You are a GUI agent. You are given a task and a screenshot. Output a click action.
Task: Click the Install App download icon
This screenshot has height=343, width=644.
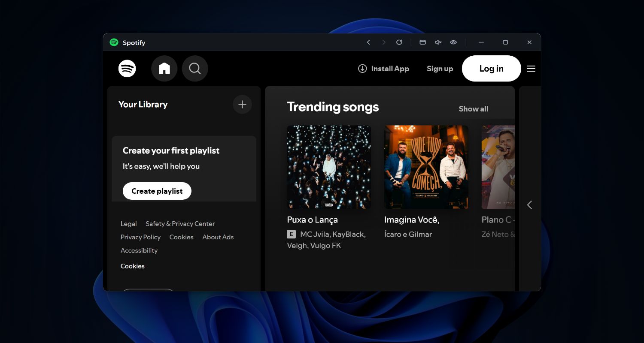(x=362, y=69)
